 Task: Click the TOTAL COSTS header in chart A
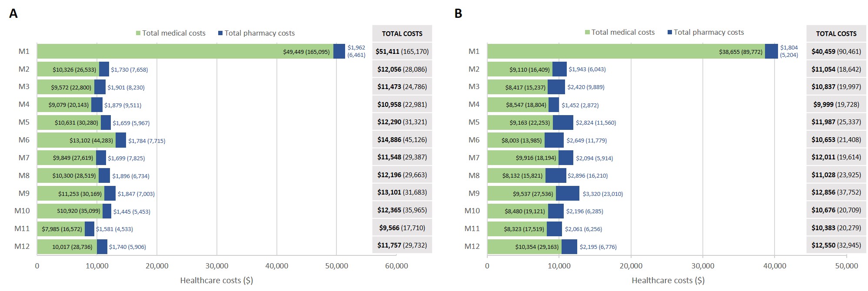pyautogui.click(x=402, y=33)
